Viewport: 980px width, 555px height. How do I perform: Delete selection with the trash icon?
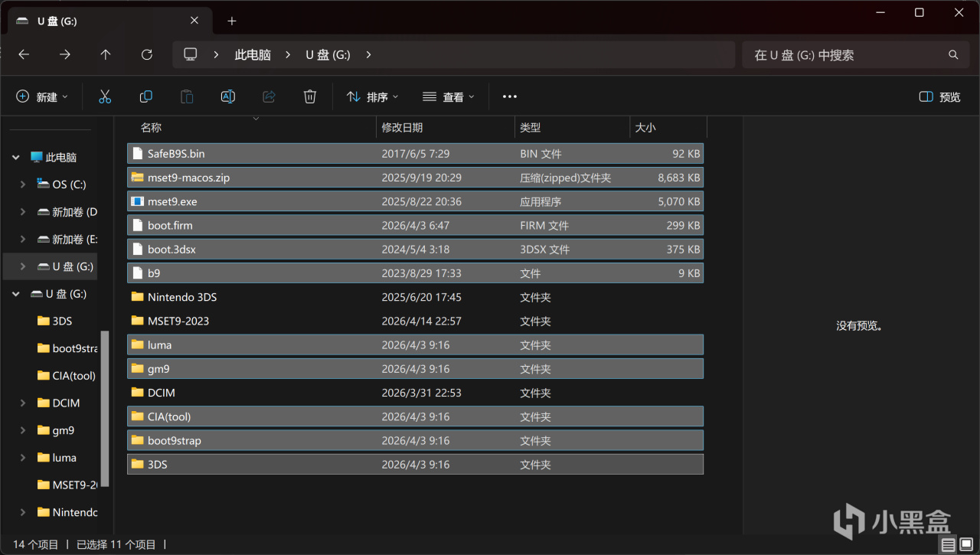tap(309, 96)
